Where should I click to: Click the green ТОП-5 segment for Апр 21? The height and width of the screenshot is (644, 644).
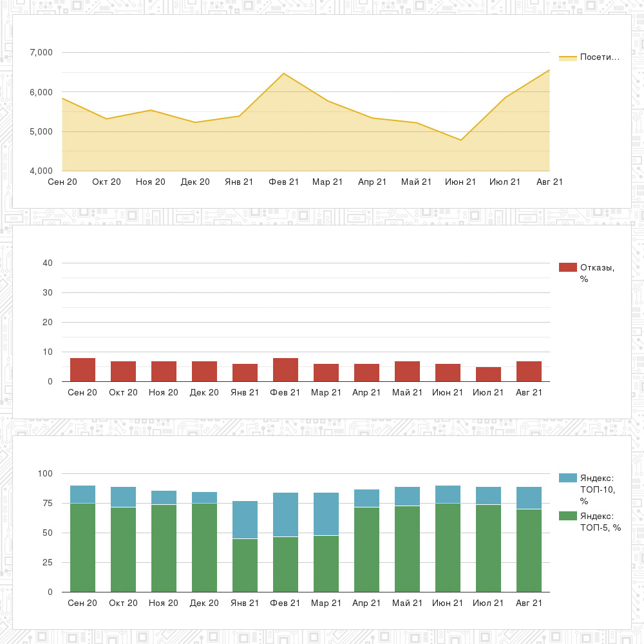click(367, 549)
